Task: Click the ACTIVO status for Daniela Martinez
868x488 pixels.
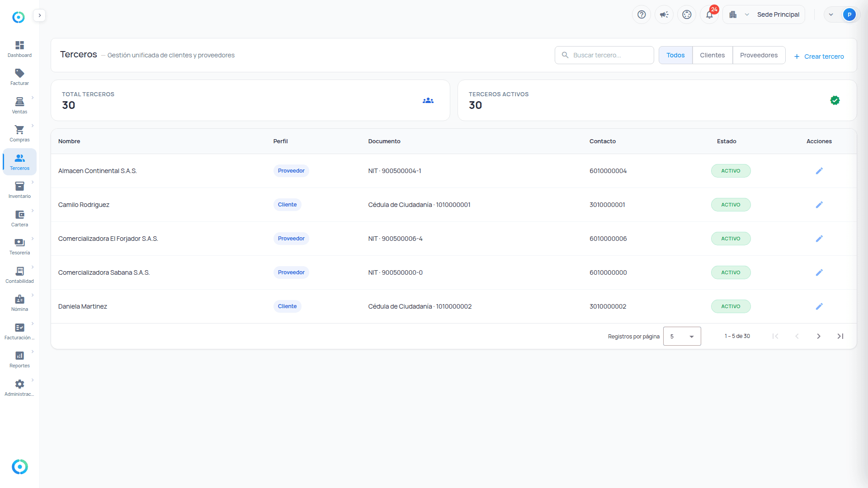Action: click(731, 306)
